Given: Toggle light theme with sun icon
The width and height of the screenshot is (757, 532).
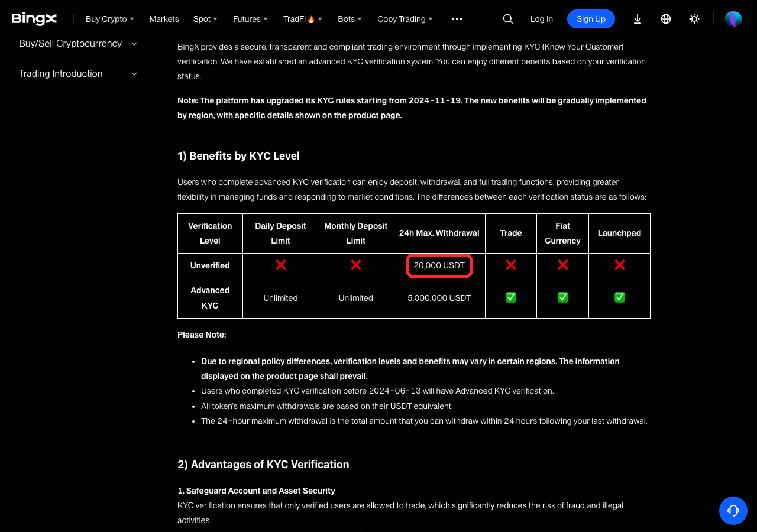Looking at the screenshot, I should tap(694, 19).
